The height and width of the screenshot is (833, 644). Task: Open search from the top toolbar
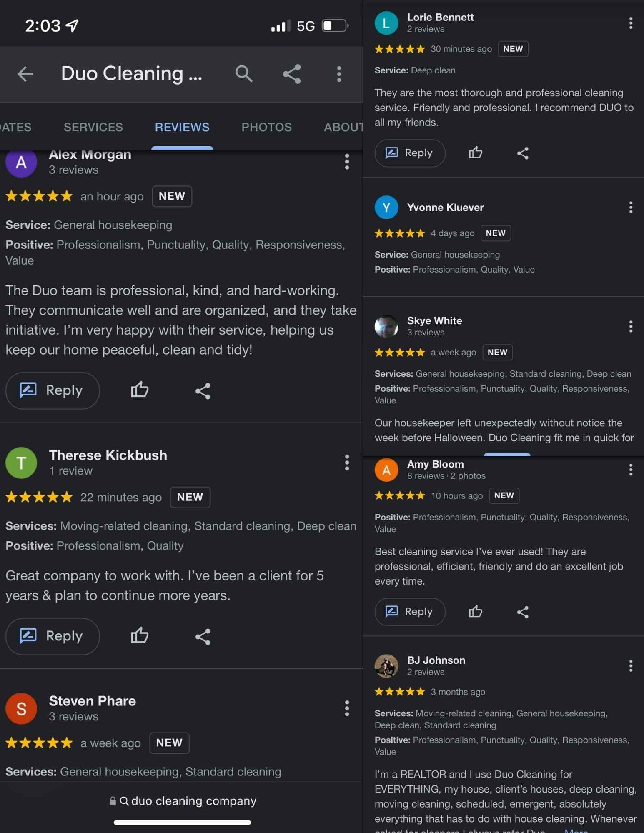(x=244, y=74)
